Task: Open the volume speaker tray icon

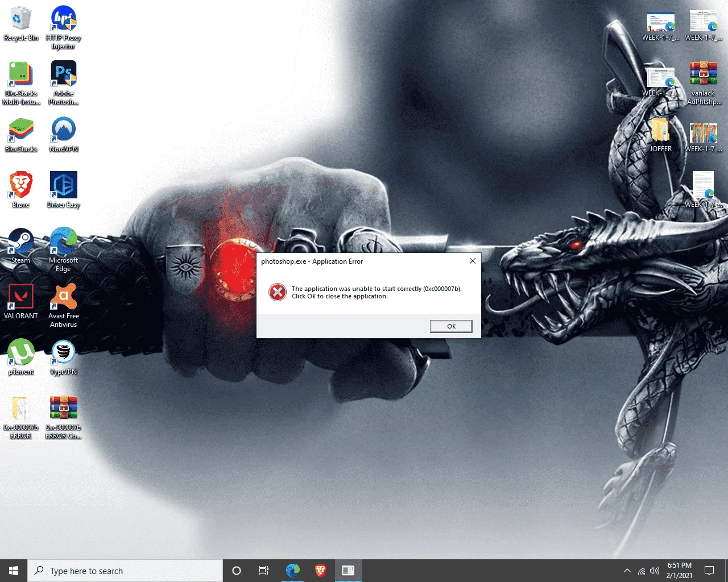Action: coord(655,571)
